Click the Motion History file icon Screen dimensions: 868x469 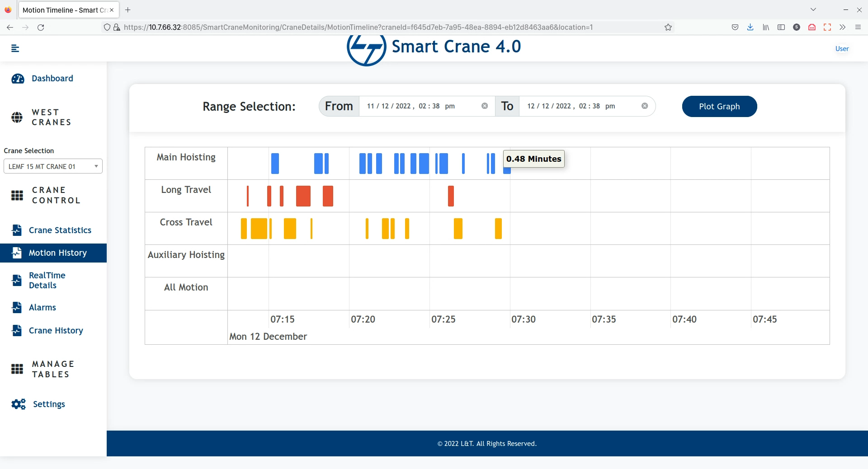pyautogui.click(x=17, y=253)
